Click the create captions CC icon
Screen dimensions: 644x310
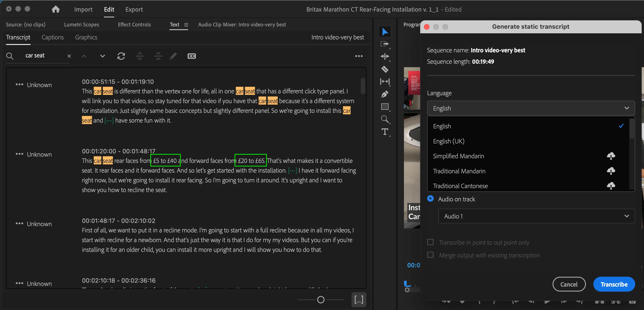coord(192,56)
